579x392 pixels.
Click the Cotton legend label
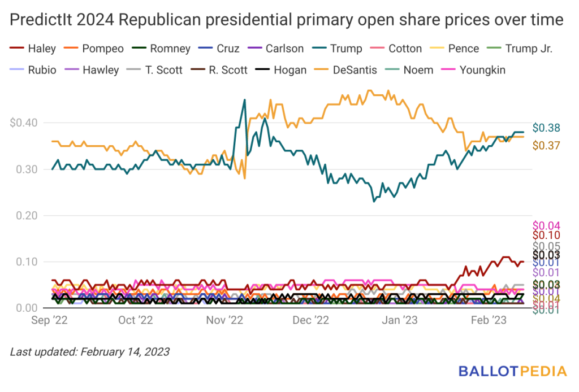(x=396, y=49)
